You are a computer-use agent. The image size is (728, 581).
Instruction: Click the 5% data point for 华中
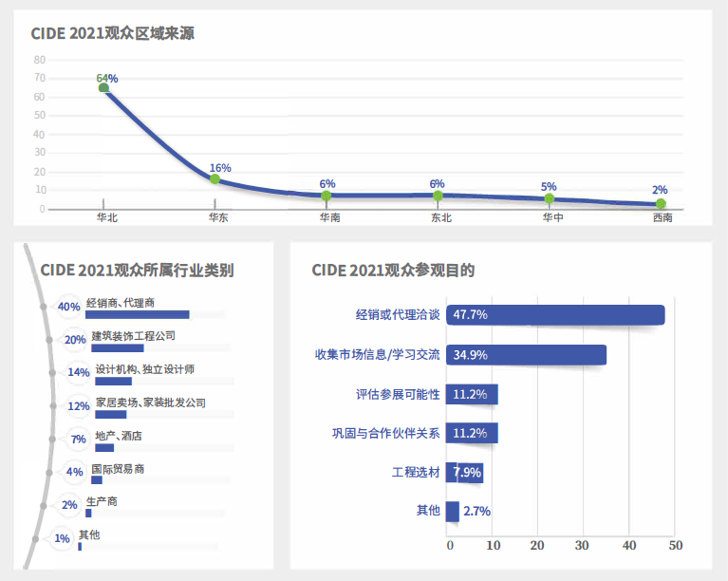point(550,198)
